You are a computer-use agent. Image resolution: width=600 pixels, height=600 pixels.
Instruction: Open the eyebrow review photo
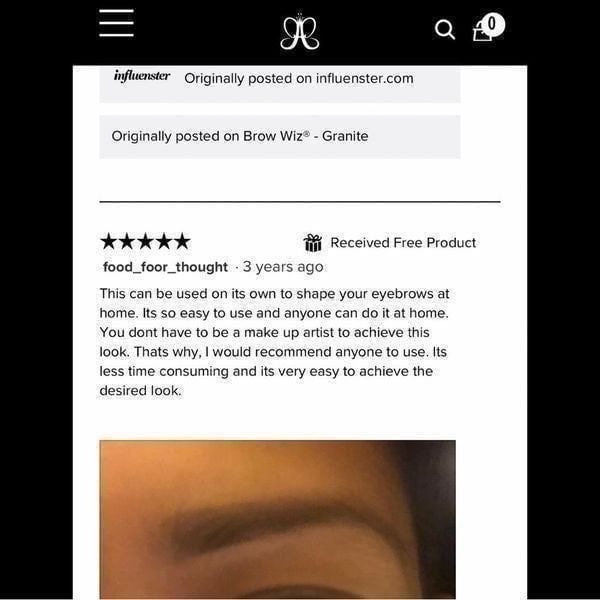(277, 520)
